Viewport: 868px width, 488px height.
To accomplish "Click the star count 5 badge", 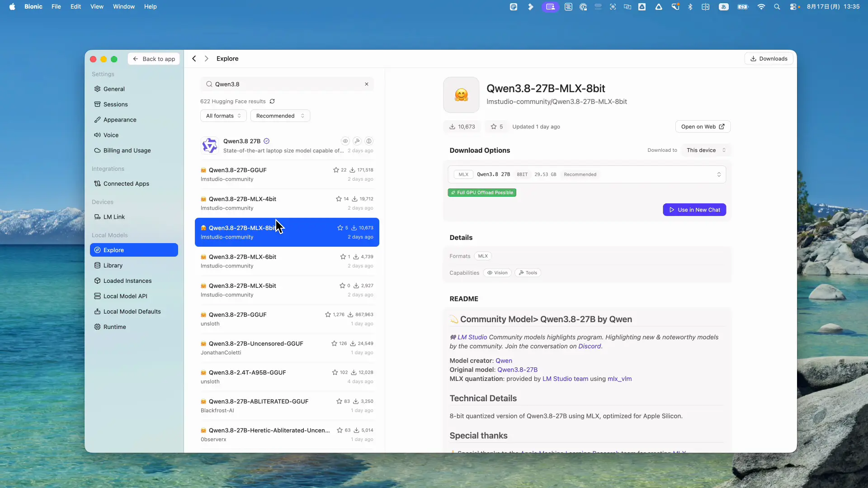I will coord(497,127).
